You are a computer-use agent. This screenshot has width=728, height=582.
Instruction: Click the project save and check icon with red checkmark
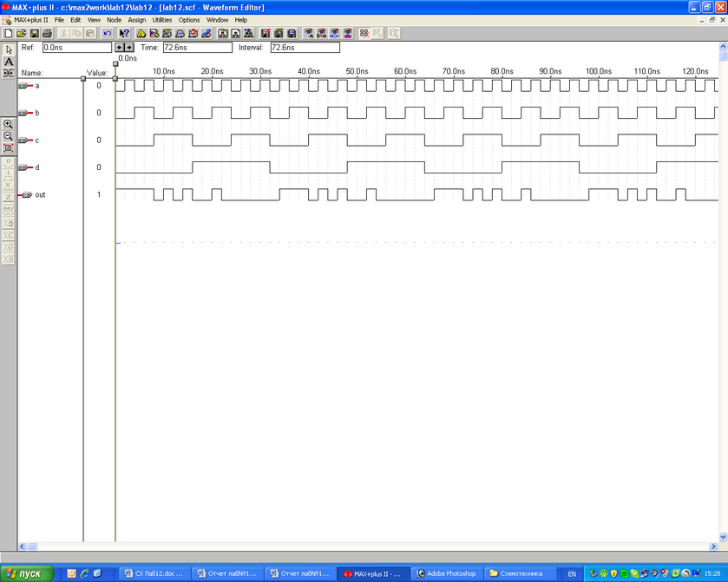point(266,34)
